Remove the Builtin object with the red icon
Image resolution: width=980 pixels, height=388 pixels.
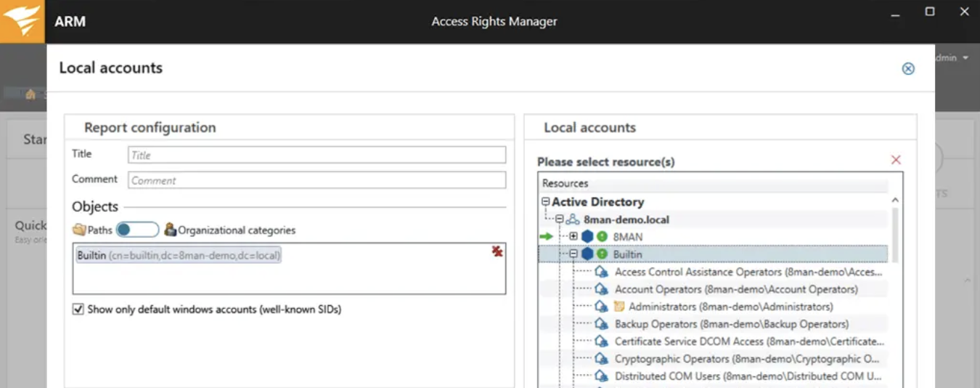click(x=497, y=251)
